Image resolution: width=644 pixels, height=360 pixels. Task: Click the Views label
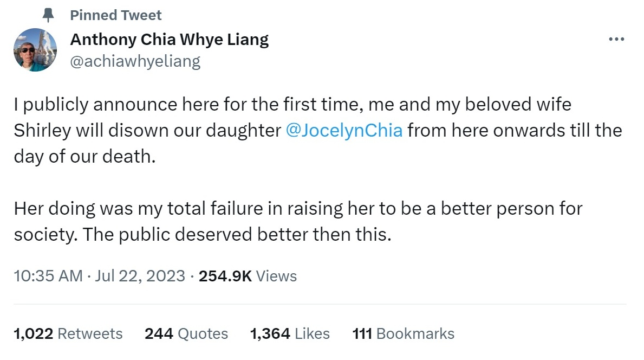point(277,276)
